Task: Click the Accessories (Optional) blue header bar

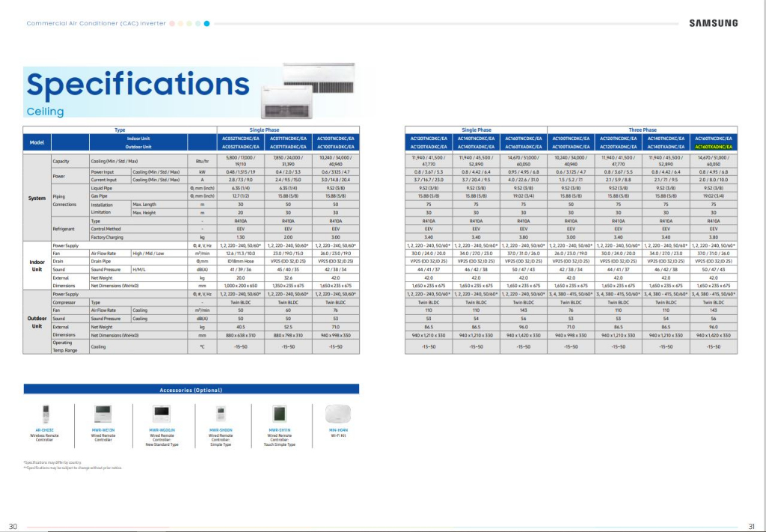Action: coord(191,389)
